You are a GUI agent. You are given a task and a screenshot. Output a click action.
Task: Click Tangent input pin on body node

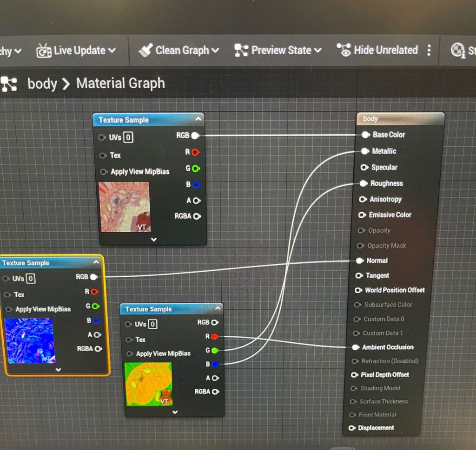pyautogui.click(x=359, y=275)
